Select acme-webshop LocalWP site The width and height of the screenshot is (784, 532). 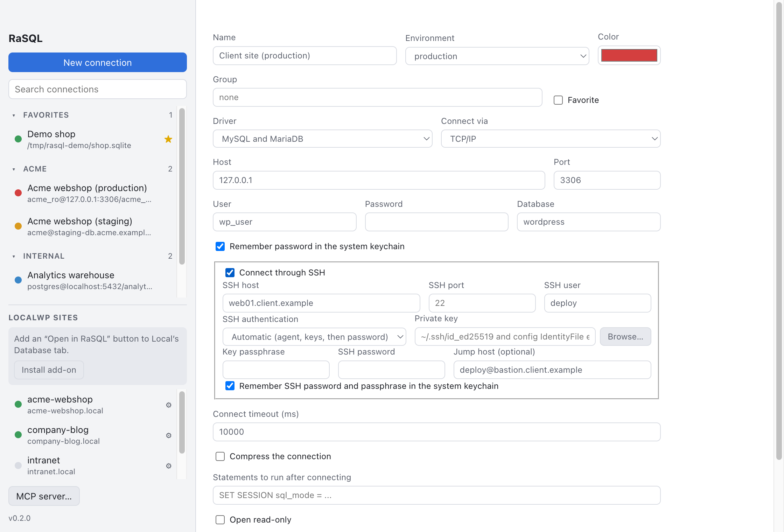[x=93, y=405]
